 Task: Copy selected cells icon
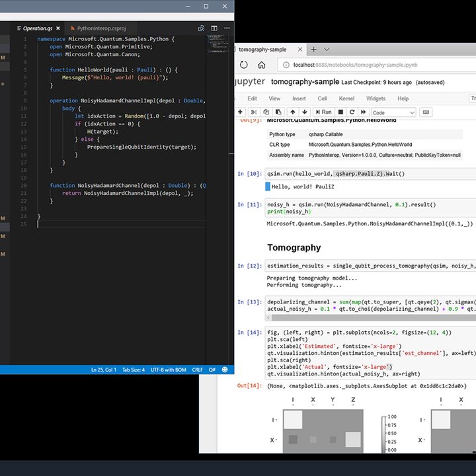coord(266,112)
